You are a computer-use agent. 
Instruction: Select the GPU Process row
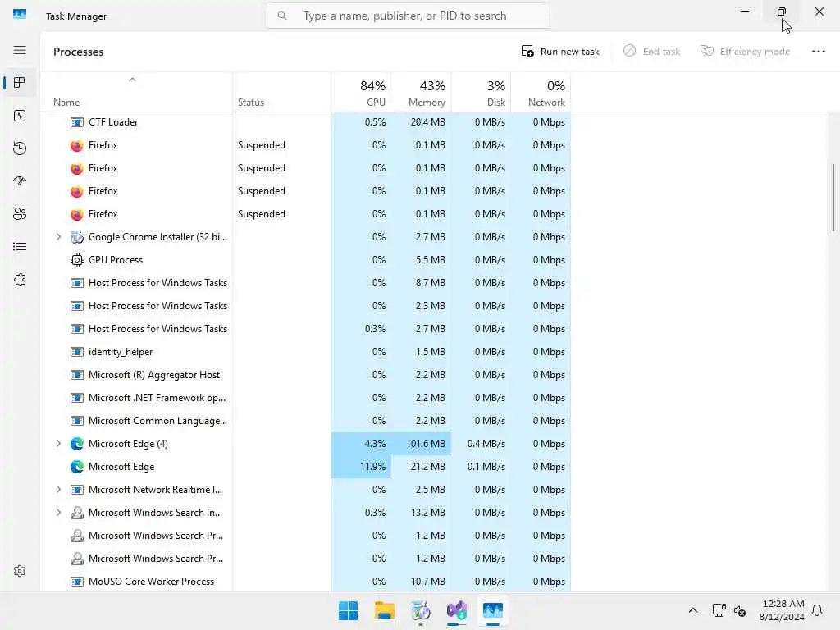coord(305,260)
